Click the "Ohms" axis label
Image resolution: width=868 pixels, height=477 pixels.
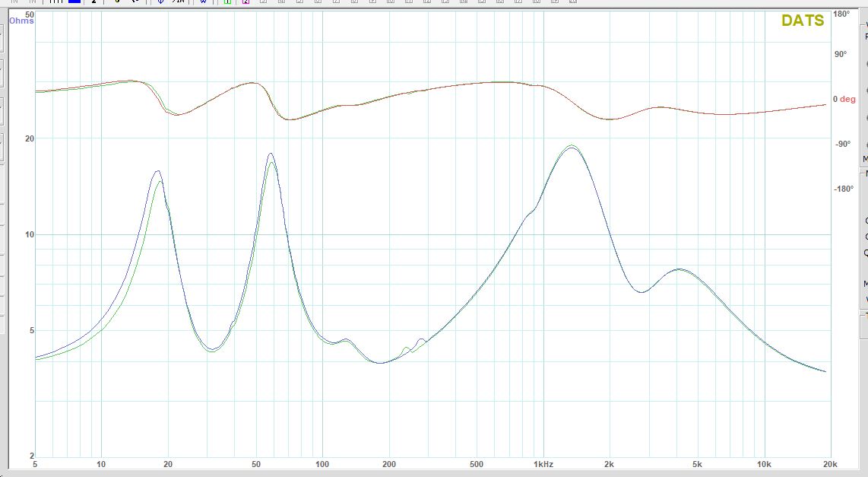coord(21,21)
